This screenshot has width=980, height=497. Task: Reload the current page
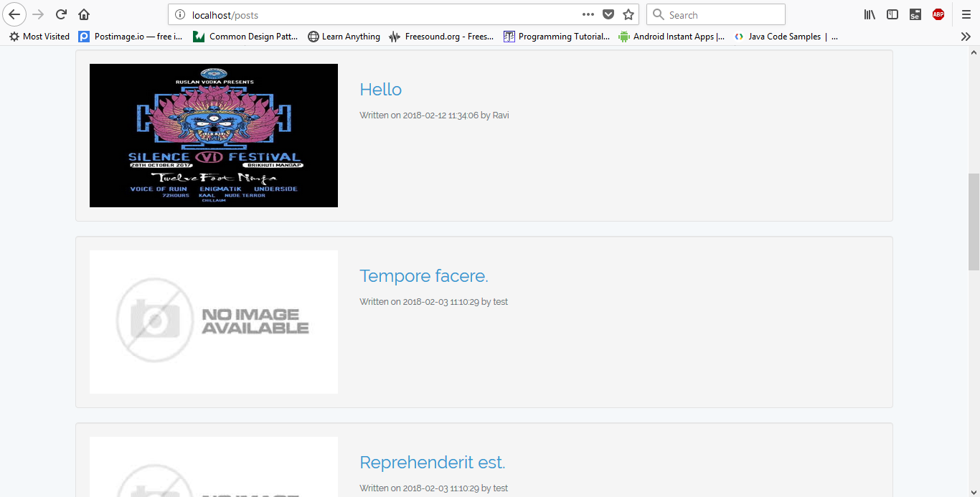pyautogui.click(x=62, y=14)
